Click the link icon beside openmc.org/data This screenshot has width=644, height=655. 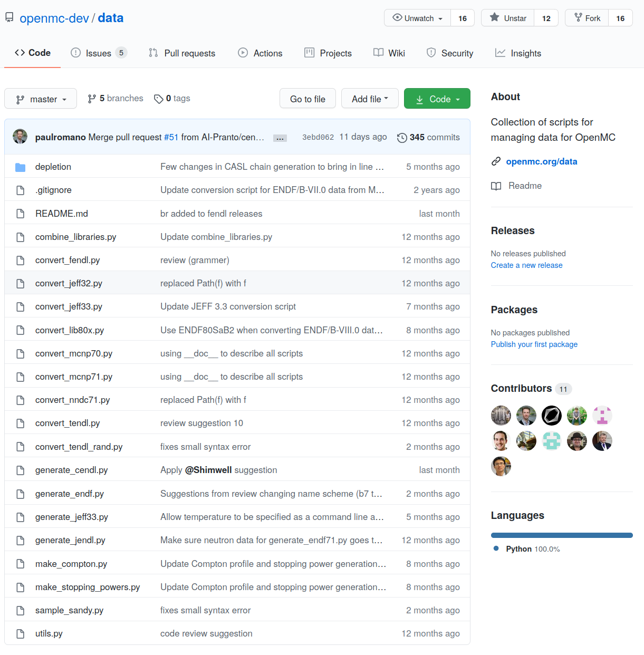(x=496, y=161)
